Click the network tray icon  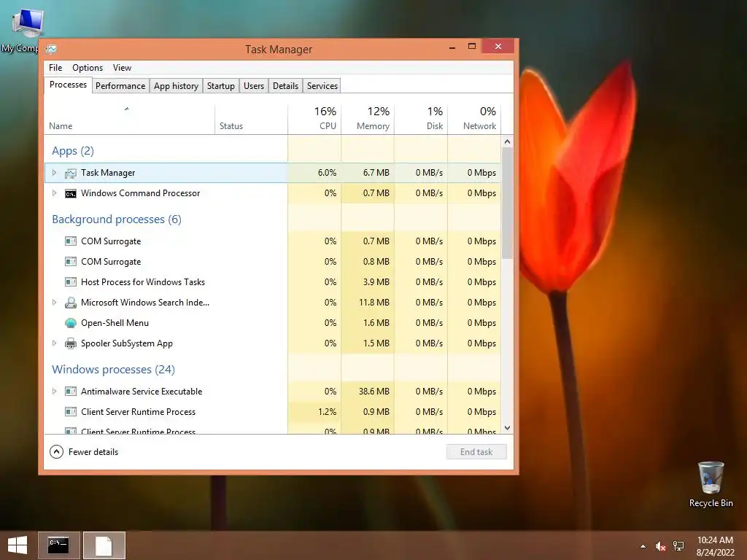678,546
